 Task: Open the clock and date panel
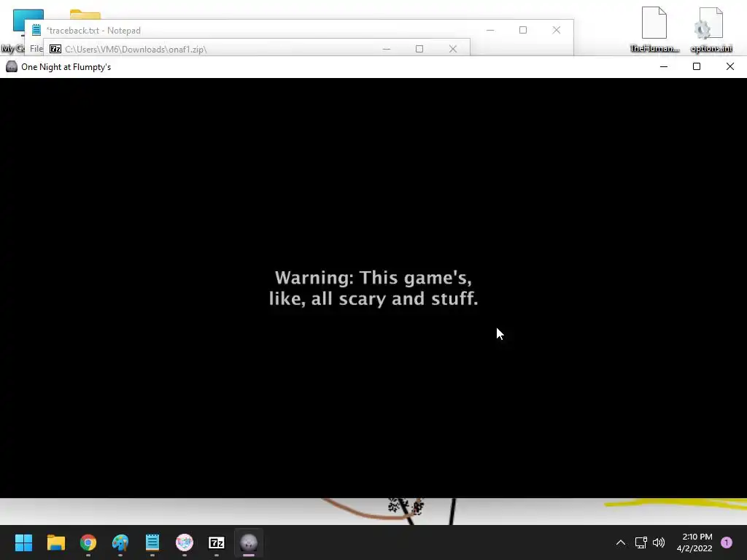[694, 542]
